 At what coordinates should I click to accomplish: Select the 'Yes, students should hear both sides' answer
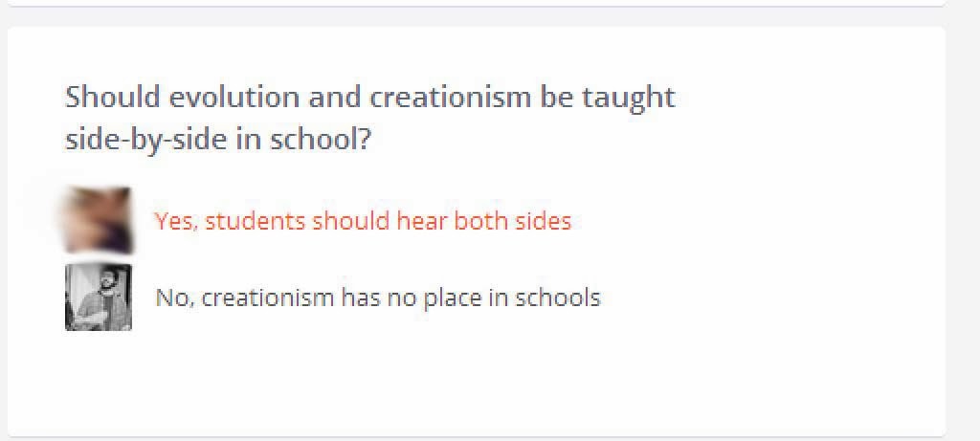point(363,220)
